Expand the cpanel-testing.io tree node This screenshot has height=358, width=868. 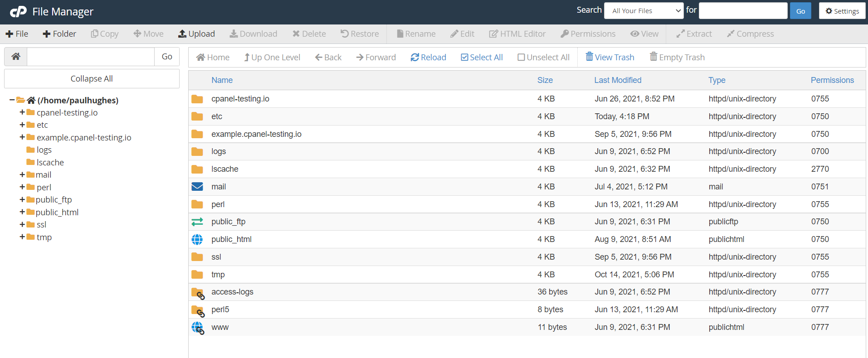tap(22, 112)
